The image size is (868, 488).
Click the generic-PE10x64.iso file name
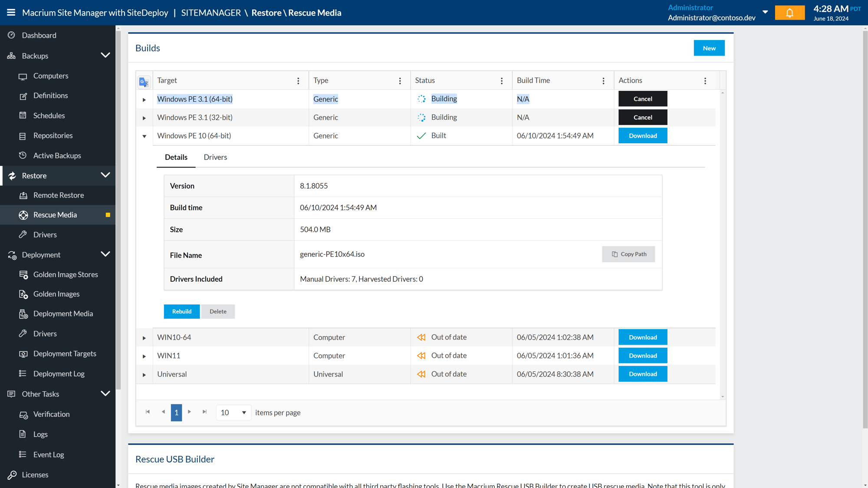pos(332,254)
